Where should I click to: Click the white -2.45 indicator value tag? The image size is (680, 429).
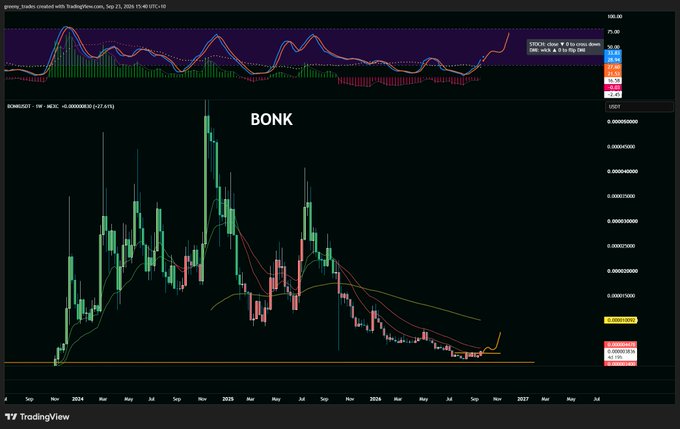coord(613,95)
